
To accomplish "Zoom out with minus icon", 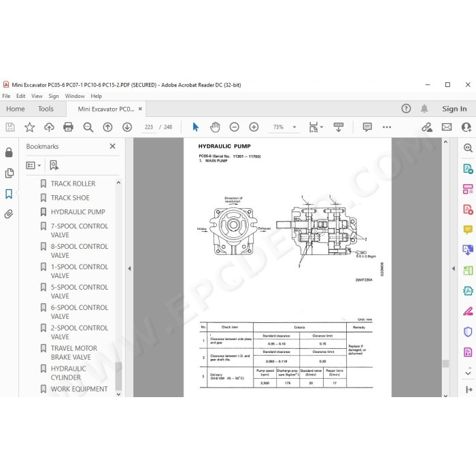I will [235, 127].
